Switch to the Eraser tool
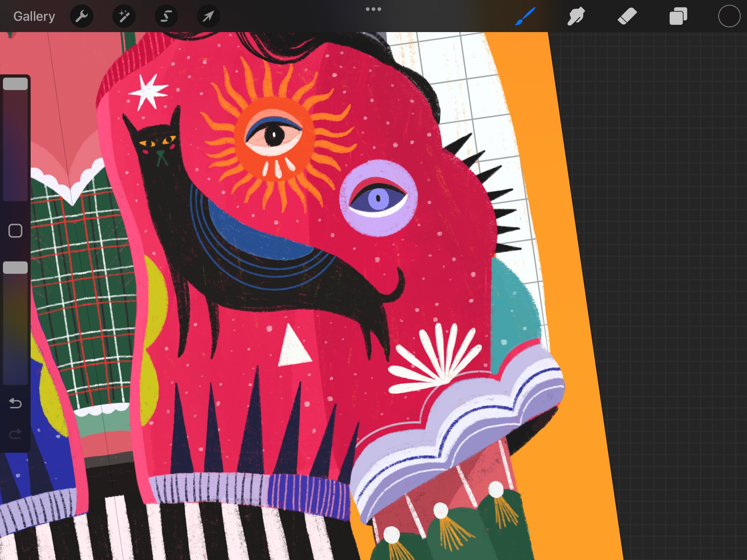Screen dimensions: 747x560 [627, 16]
